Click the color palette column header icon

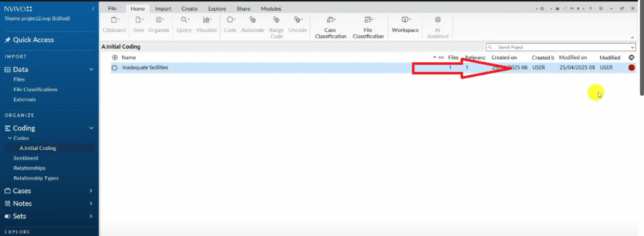coord(631,57)
